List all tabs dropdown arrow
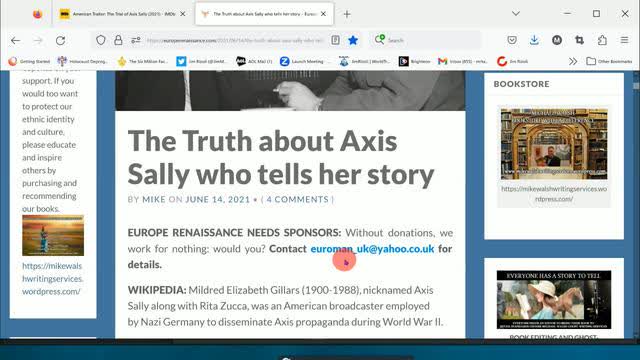Screen dimensions: 640x360 point(516,13)
